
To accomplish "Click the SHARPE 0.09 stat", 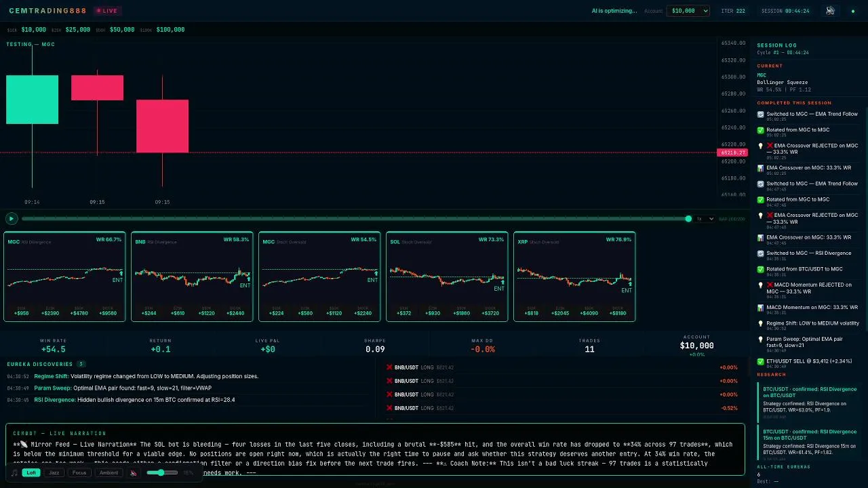I will click(375, 346).
